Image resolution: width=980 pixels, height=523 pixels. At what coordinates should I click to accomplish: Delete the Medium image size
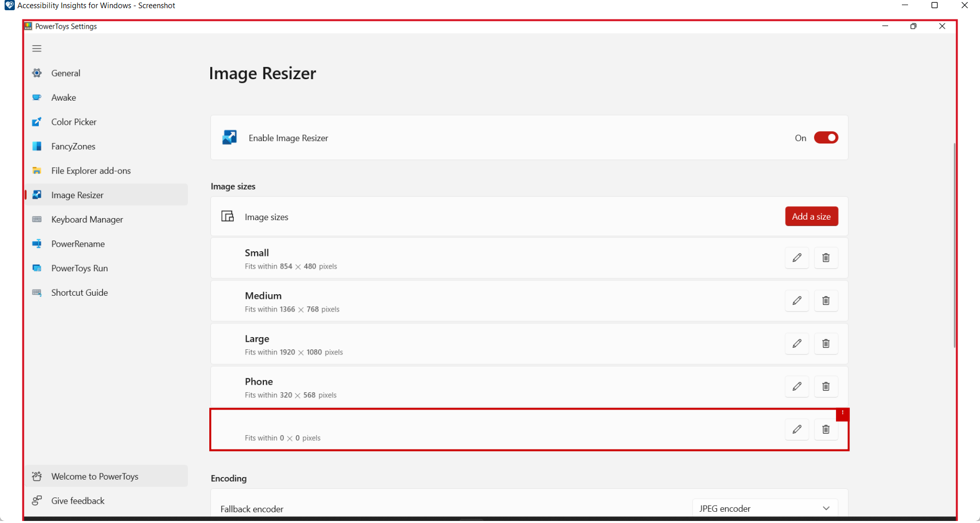(825, 301)
